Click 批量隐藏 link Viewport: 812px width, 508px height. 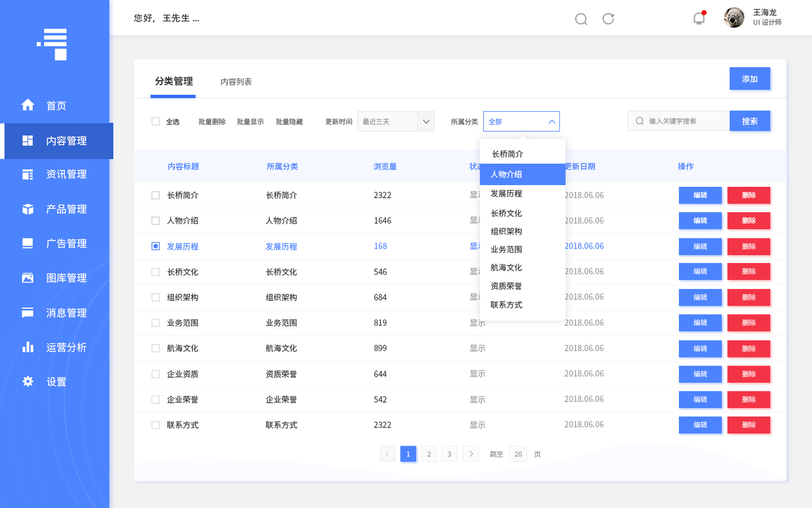coord(289,121)
